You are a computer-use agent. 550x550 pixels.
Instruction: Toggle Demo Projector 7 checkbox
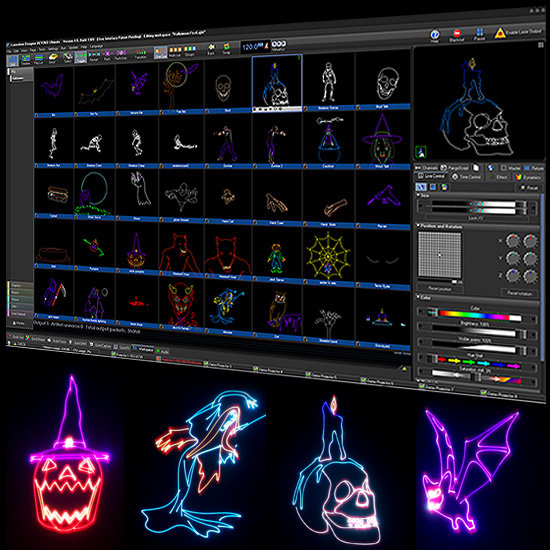tap(421, 385)
